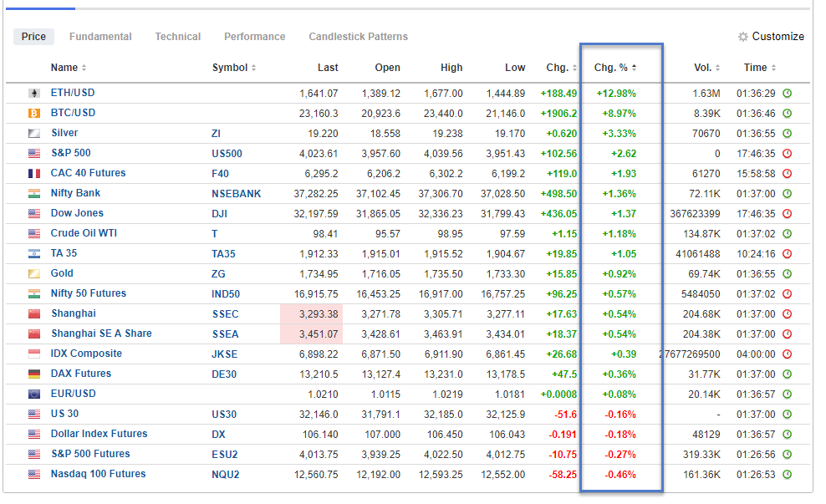This screenshot has height=504, width=826.
Task: Open the Nifty 50 Futures link
Action: coord(89,293)
